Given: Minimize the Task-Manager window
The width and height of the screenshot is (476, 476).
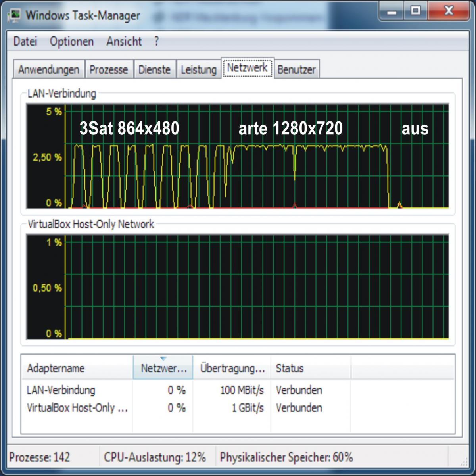Looking at the screenshot, I should coord(392,11).
